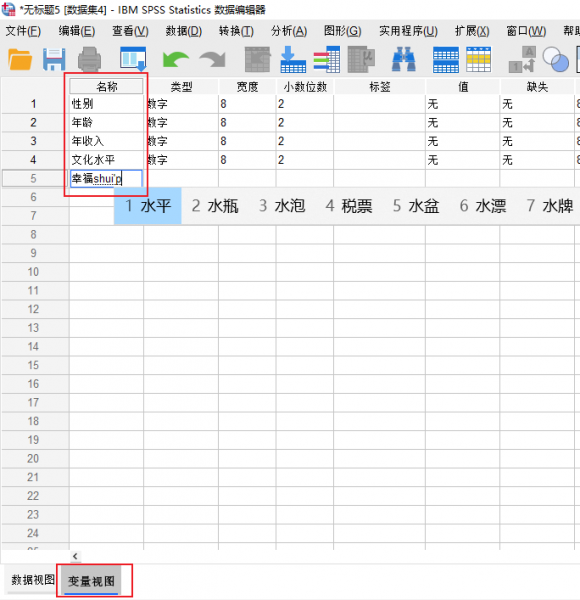The width and height of the screenshot is (580, 600).
Task: Open the 分析(A) menu
Action: 289,31
